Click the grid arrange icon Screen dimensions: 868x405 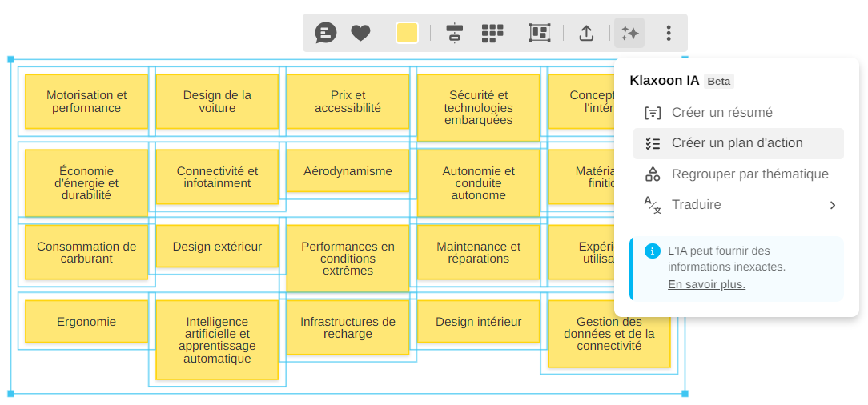(x=492, y=33)
